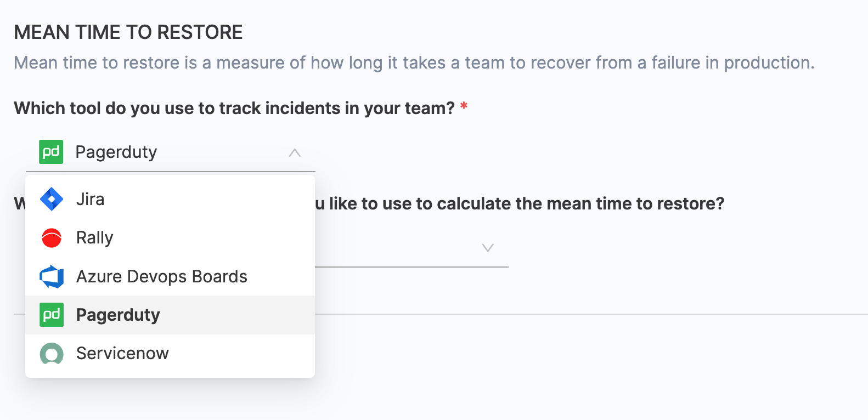The image size is (868, 420).
Task: Click the mean time to restore description text
Action: [x=414, y=63]
